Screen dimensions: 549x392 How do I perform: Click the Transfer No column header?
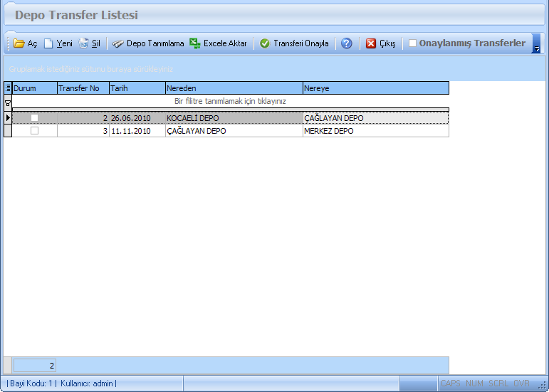pos(83,88)
